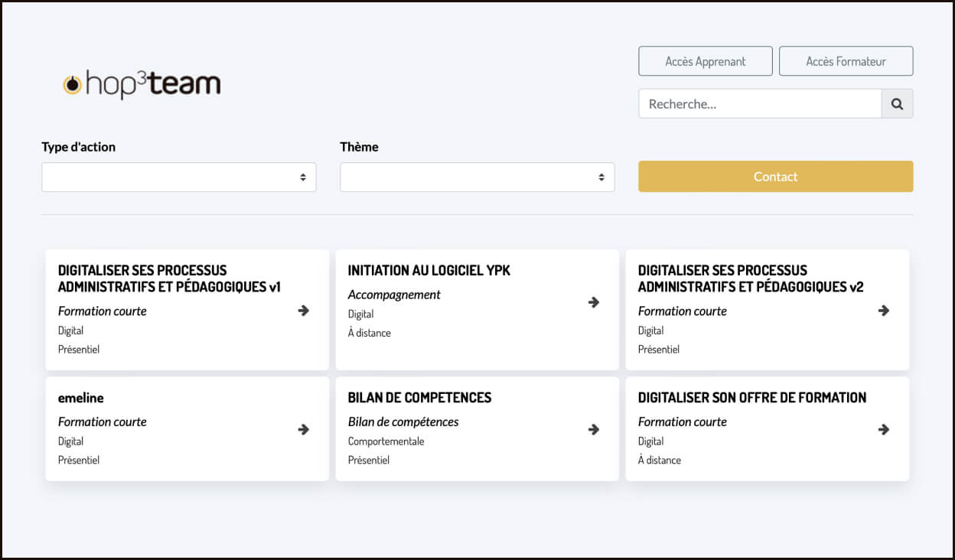This screenshot has width=955, height=560.
Task: Open arrow on INITIATION AU LOGICIEL YPK card
Action: 593,302
